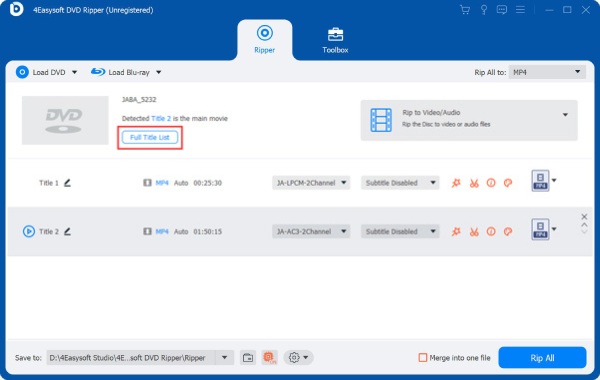The image size is (600, 380).
Task: Remove Title 2 with the X icon
Action: (584, 217)
